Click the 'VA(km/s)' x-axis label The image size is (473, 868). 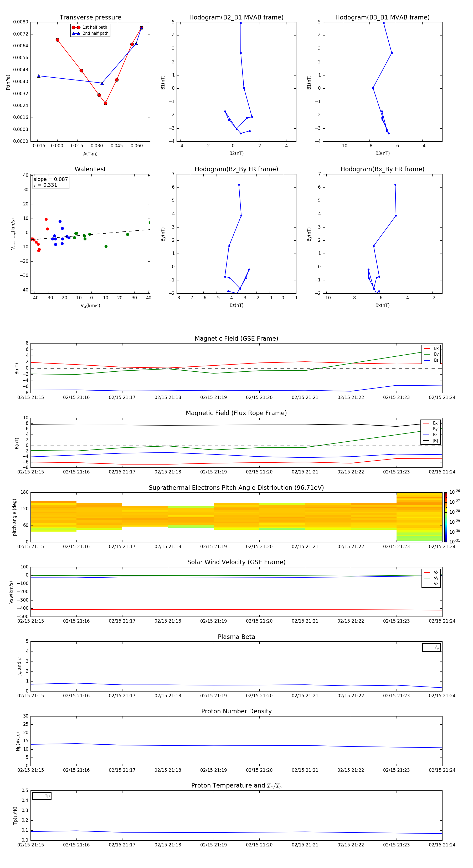click(x=90, y=306)
